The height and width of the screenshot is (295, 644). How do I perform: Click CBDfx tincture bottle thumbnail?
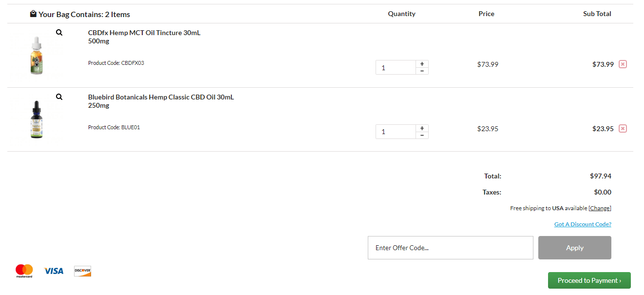(37, 55)
